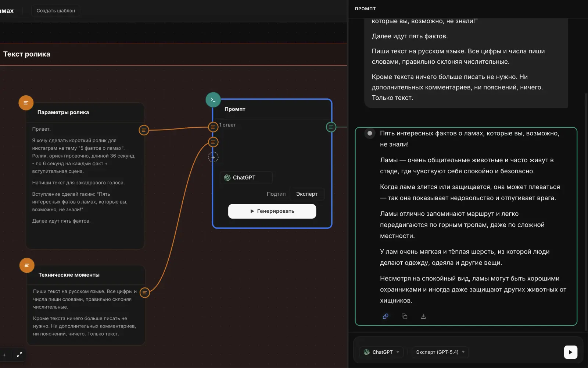Open the ChatGPT selector inside Промпт node
The image size is (588, 368).
tap(246, 177)
